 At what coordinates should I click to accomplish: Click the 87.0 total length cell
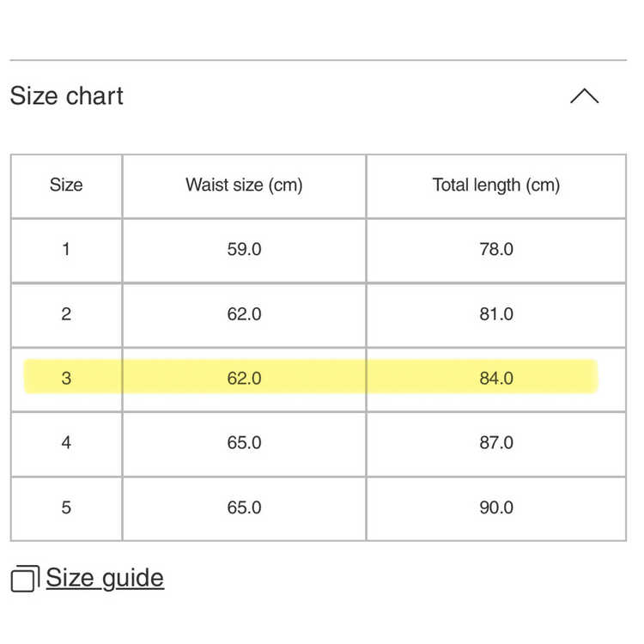coord(495,443)
